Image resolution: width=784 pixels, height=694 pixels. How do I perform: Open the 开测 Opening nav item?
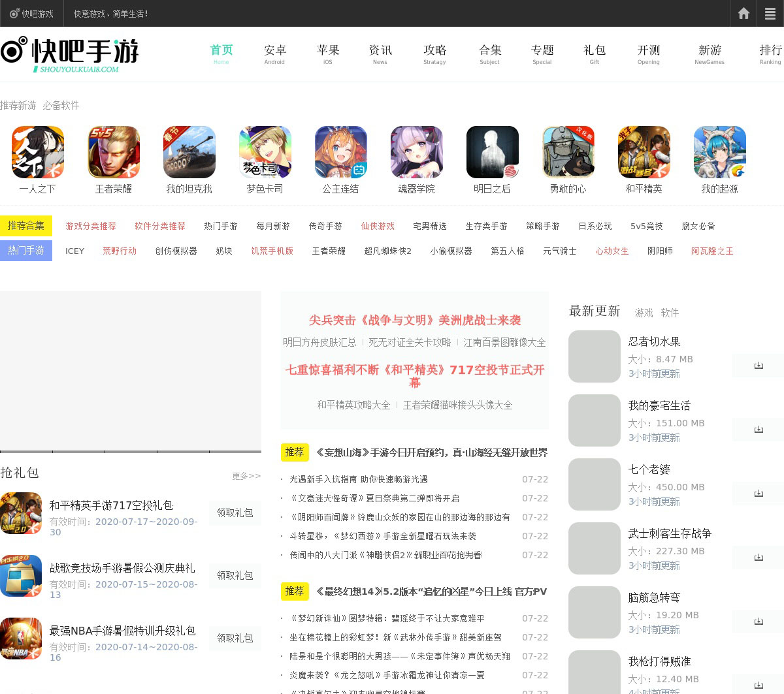649,54
